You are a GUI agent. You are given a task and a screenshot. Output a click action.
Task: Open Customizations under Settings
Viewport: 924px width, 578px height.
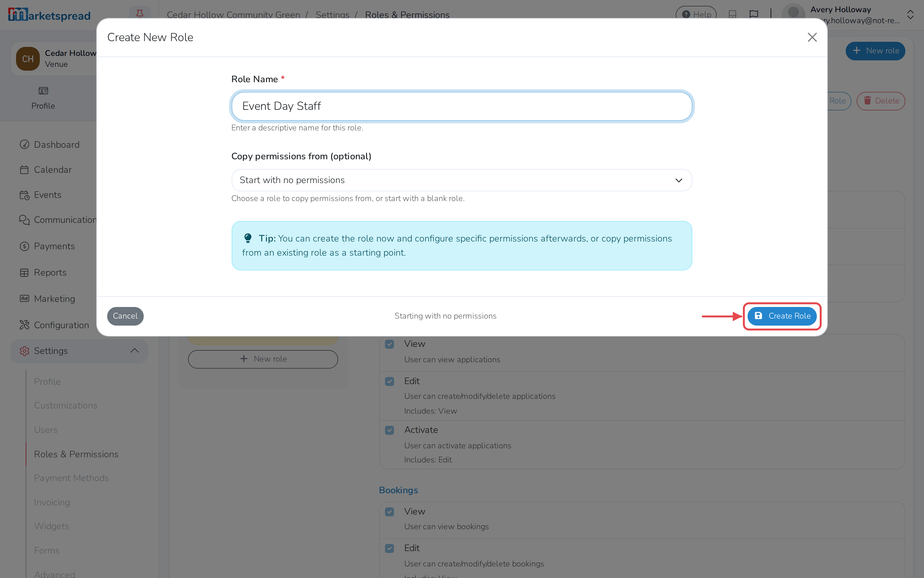coord(66,405)
